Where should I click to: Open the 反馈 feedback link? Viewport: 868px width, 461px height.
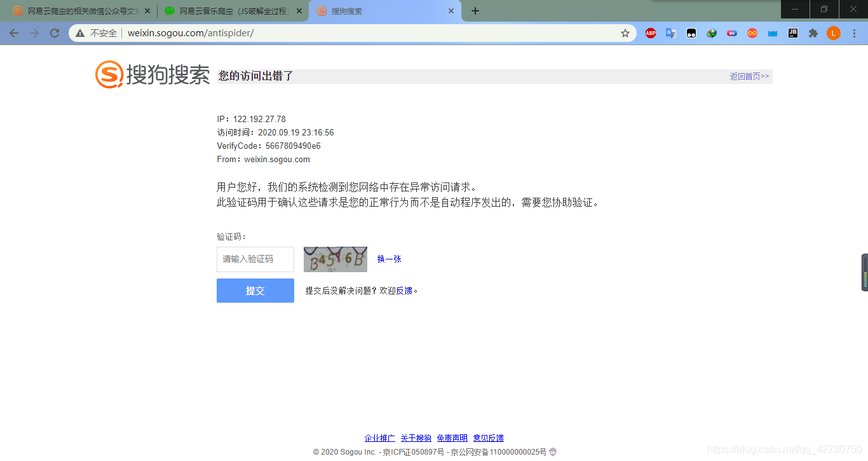[404, 291]
